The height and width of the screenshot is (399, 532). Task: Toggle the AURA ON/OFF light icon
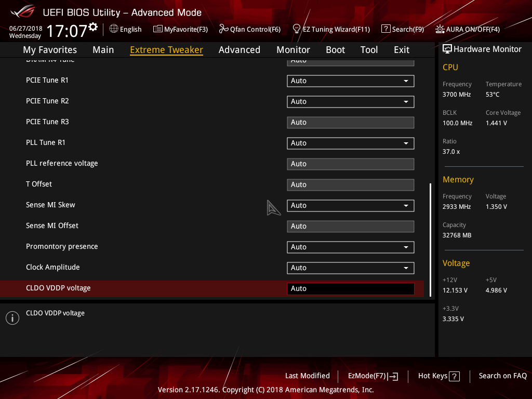440,29
